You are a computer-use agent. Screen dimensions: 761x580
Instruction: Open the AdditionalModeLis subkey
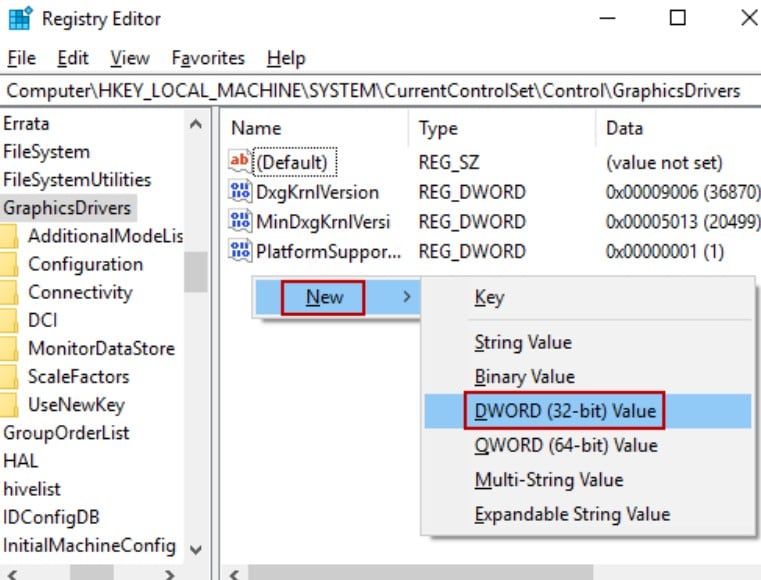tap(105, 236)
